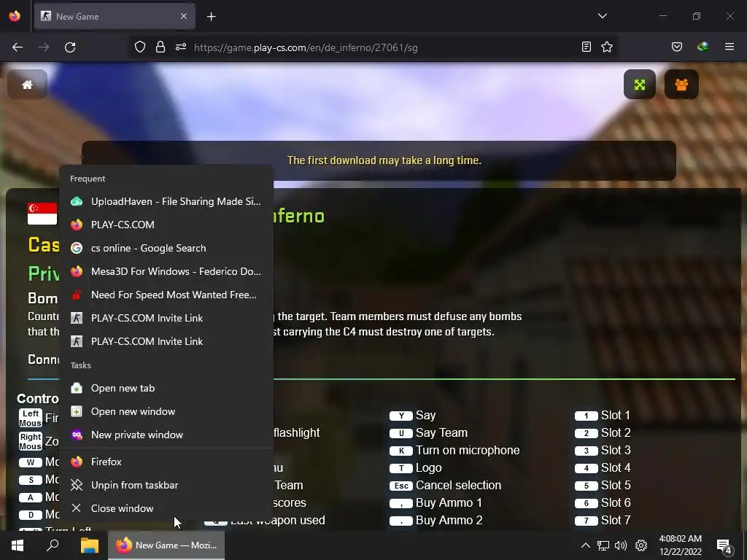Open UploadHaven frequent site entry
This screenshot has width=747, height=560.
[x=166, y=201]
